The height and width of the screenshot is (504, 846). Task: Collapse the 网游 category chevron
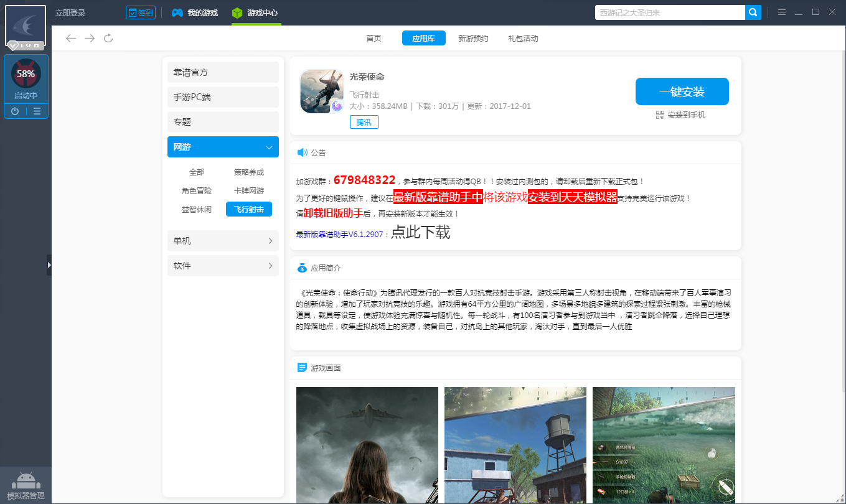pyautogui.click(x=269, y=147)
